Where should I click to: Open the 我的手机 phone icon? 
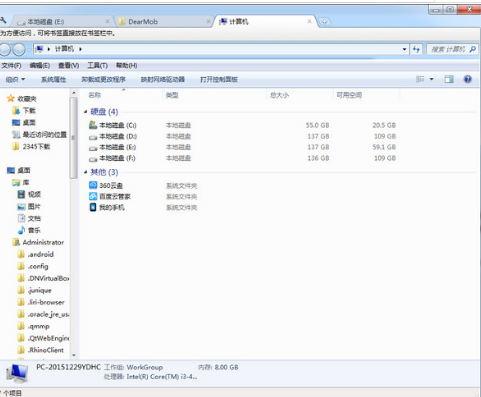coord(93,207)
